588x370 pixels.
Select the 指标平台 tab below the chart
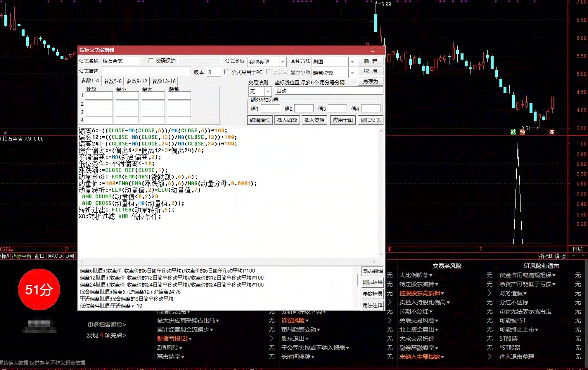(x=22, y=256)
